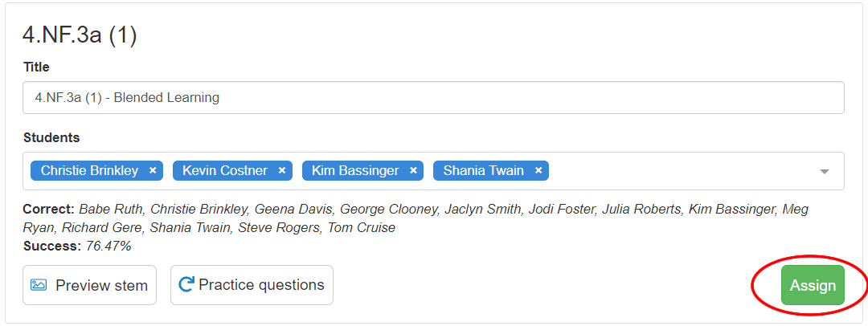Click empty area of Students selector
Screen dimensions: 868x326
(x=683, y=171)
